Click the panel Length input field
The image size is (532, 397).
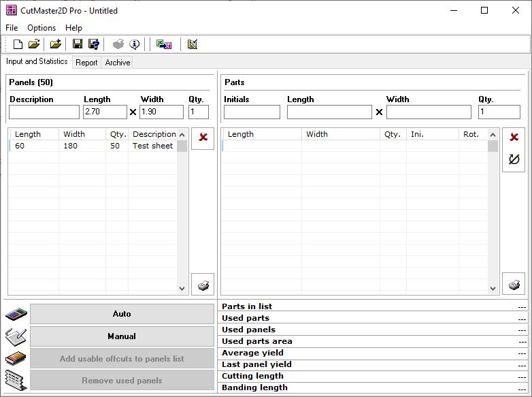pos(105,112)
